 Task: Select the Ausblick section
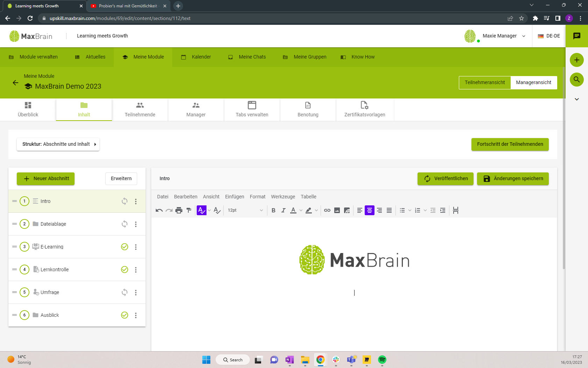pos(77,315)
